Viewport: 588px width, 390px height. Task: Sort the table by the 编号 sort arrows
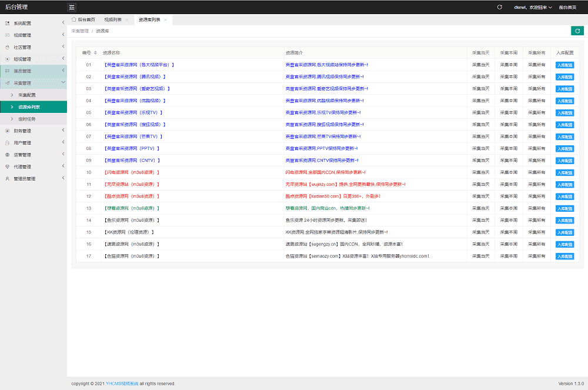click(x=95, y=53)
